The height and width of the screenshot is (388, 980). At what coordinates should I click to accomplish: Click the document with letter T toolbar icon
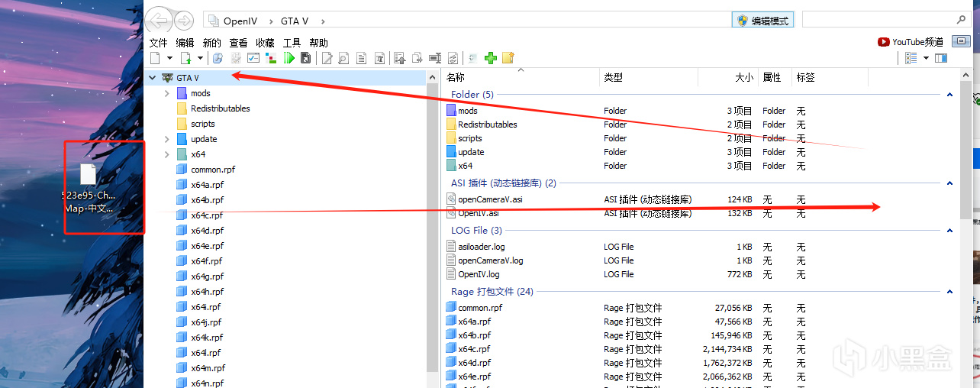380,58
